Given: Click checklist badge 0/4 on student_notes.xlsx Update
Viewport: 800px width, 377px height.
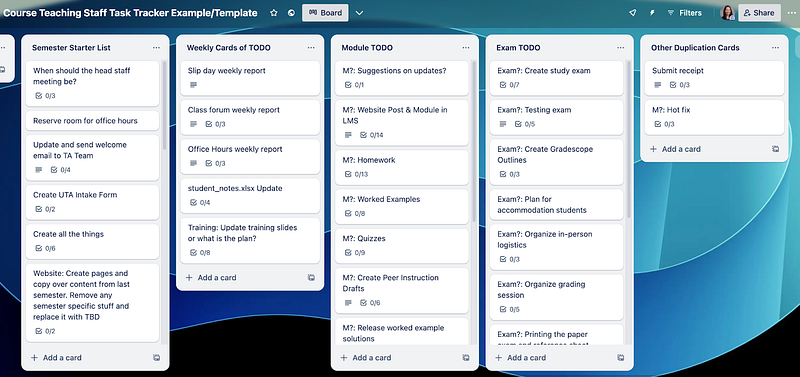Looking at the screenshot, I should pyautogui.click(x=200, y=203).
